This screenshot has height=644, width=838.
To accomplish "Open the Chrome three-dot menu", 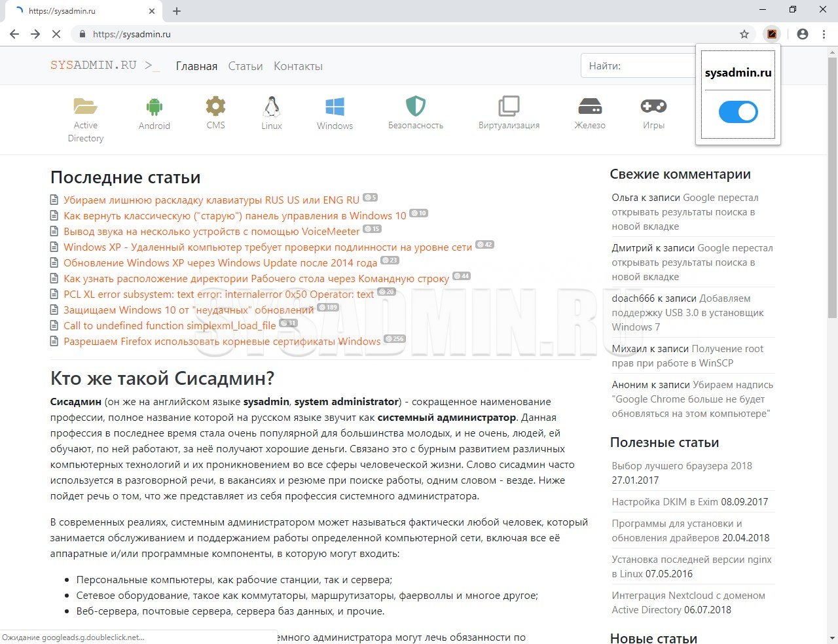I will [824, 34].
